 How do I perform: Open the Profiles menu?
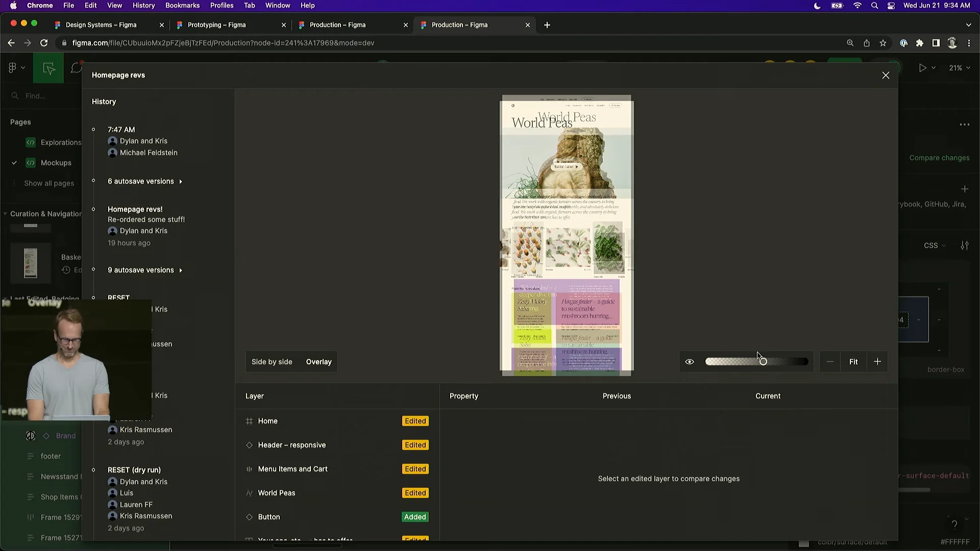click(x=222, y=6)
